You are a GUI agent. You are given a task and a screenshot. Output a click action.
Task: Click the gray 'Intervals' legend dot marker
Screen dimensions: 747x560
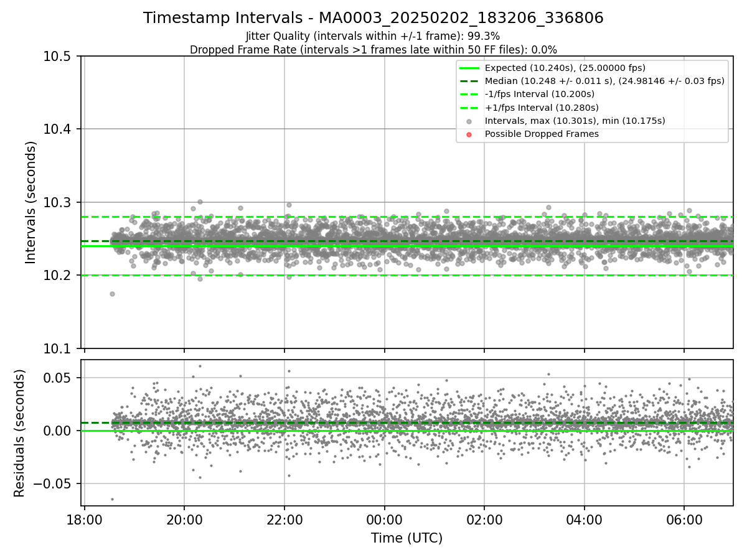(x=469, y=121)
